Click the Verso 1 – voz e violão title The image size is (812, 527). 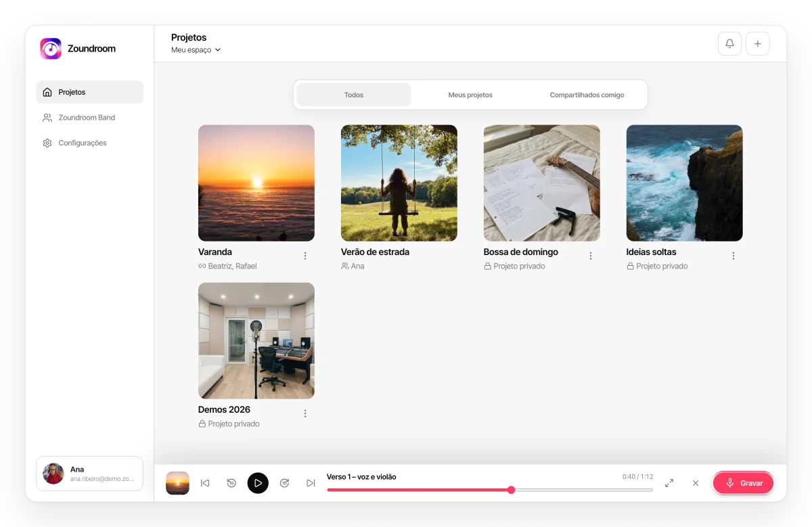click(x=361, y=477)
